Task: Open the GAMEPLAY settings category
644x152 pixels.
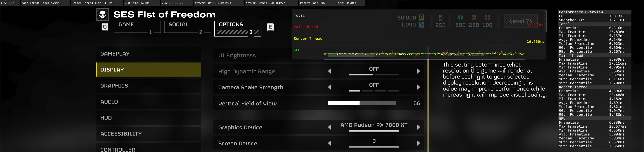Action: (149, 54)
